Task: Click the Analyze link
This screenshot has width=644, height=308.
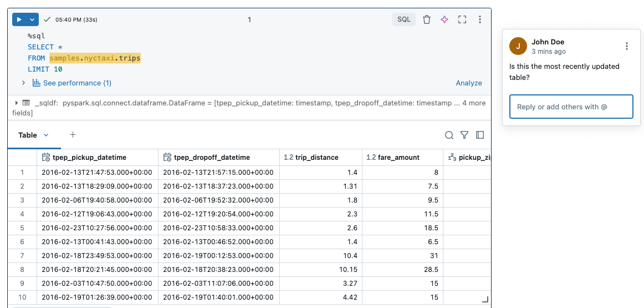Action: 468,83
